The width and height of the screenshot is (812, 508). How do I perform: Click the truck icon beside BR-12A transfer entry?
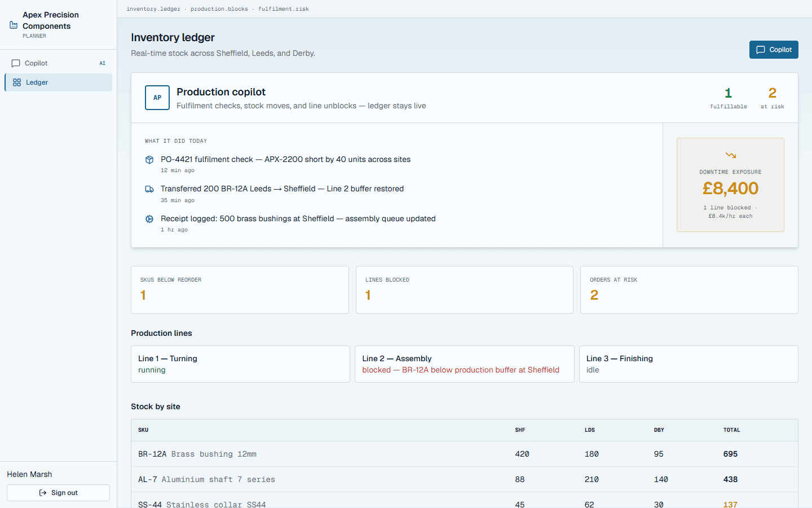tap(149, 189)
